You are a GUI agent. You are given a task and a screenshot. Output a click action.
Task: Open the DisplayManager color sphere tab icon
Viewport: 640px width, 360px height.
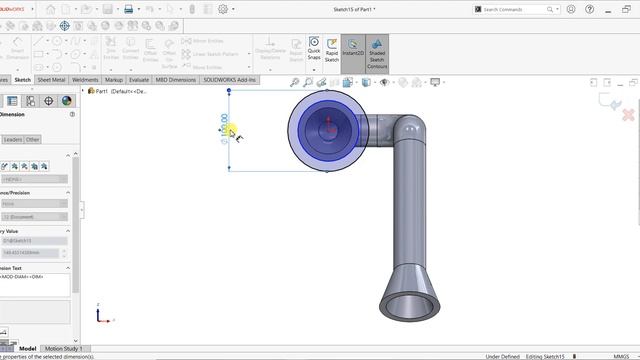(67, 101)
